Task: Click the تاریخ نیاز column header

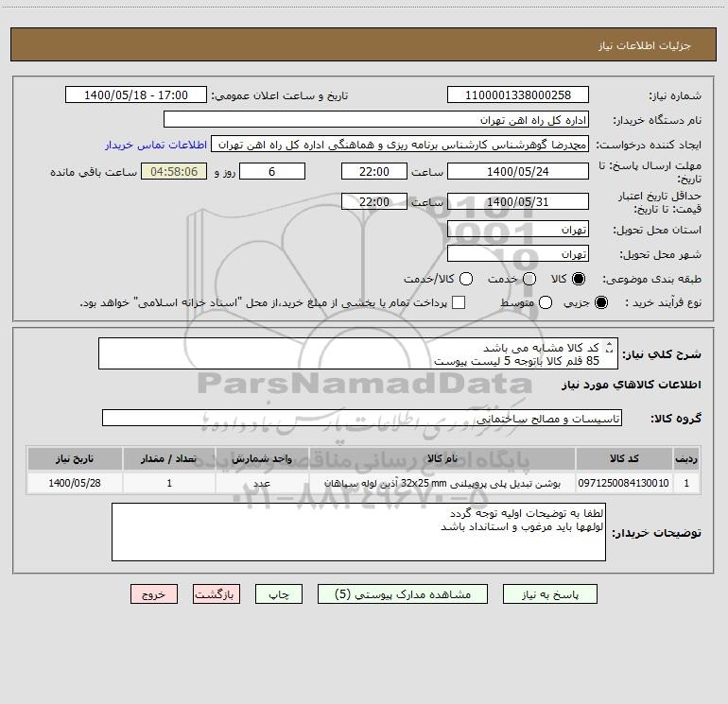Action: (75, 458)
